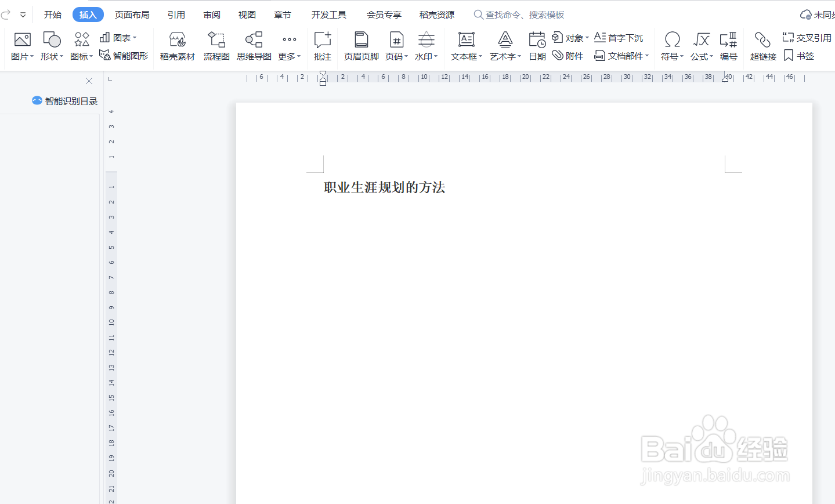Click the redo arrow icon
The height and width of the screenshot is (504, 835).
coord(6,14)
